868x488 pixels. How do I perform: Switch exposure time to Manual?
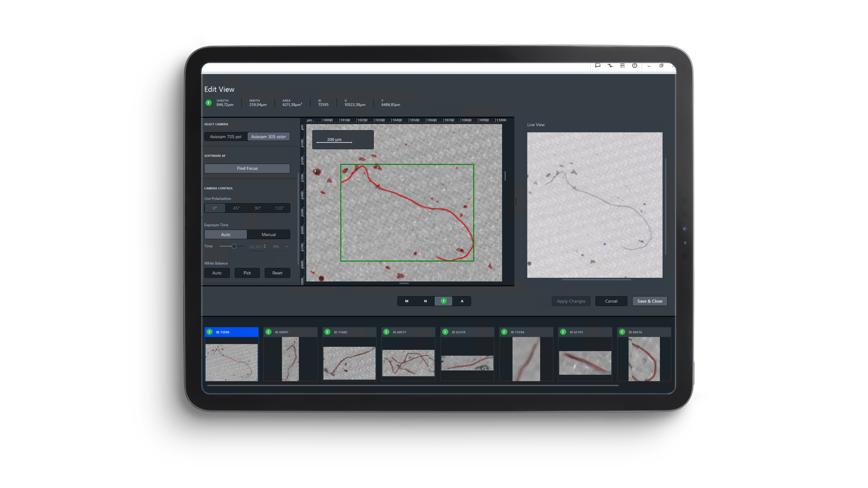[268, 234]
